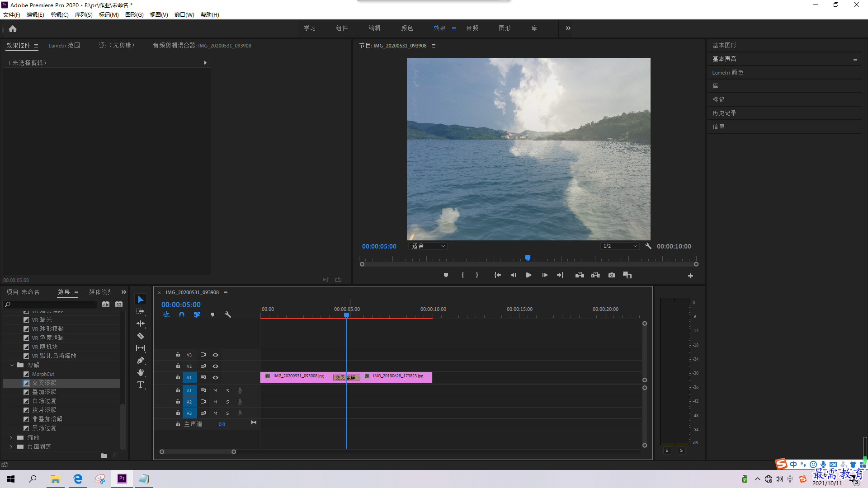Export frame with camera icon
Viewport: 868px width, 488px height.
coord(612,275)
